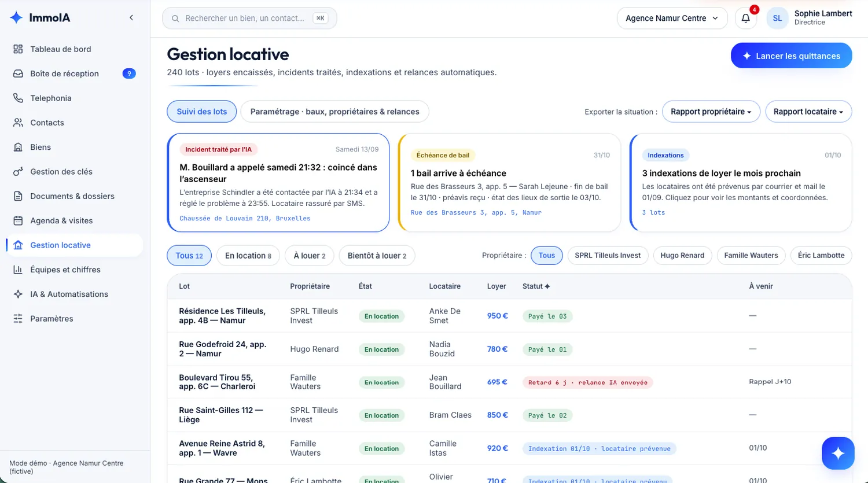This screenshot has height=483, width=868.
Task: Click the Gestion des clés key icon
Action: 18,172
